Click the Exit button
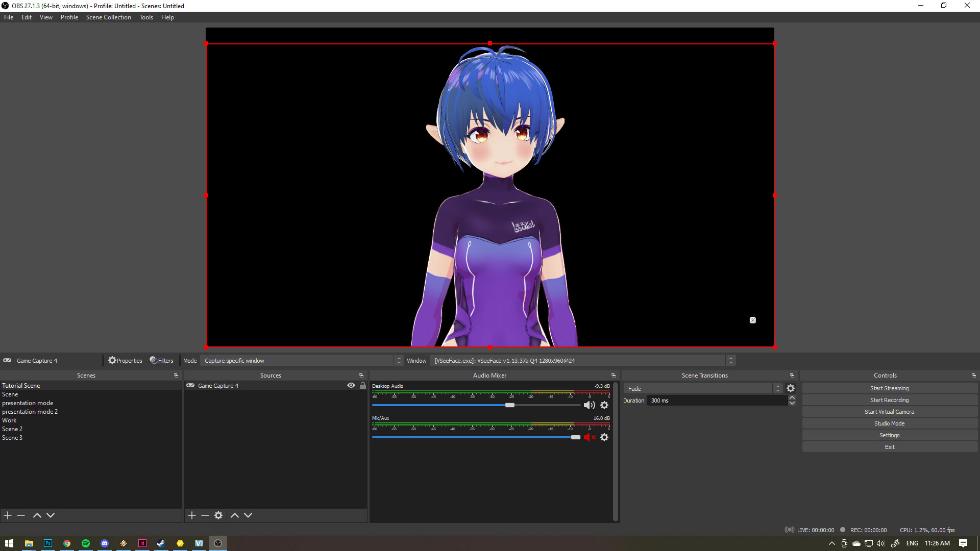This screenshot has width=980, height=551. [890, 447]
